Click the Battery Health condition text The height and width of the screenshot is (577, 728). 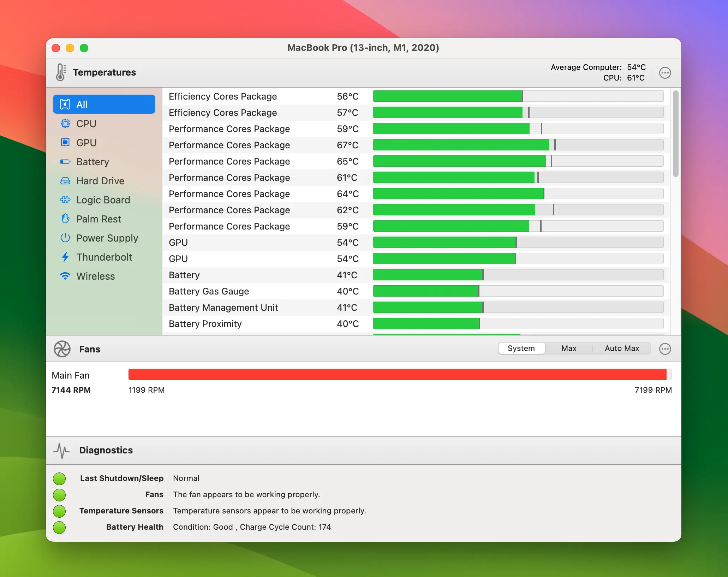pos(252,527)
